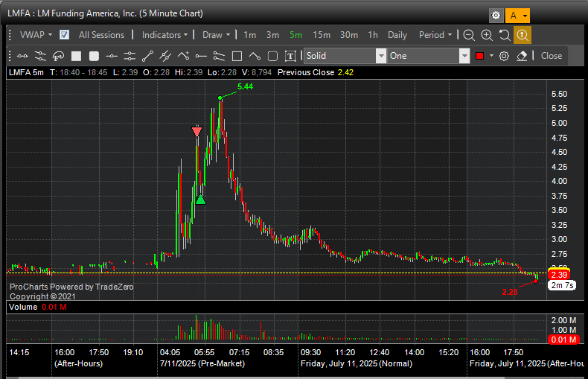Toggle the highlighted orange zoom mode icon
This screenshot has height=379, width=588.
click(523, 35)
